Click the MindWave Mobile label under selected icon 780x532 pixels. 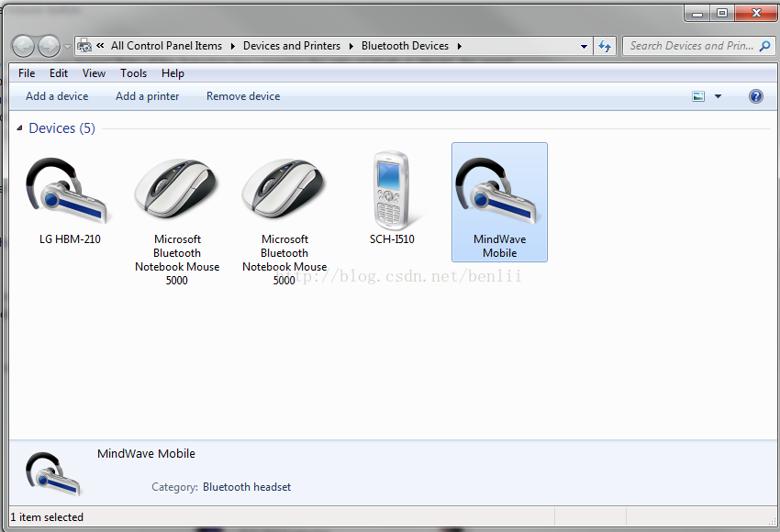point(499,246)
